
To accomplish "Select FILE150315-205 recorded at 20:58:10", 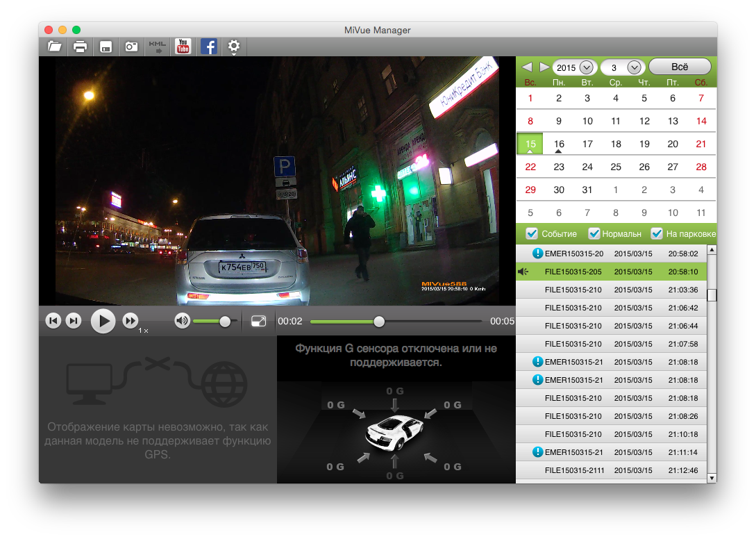I will coord(612,272).
